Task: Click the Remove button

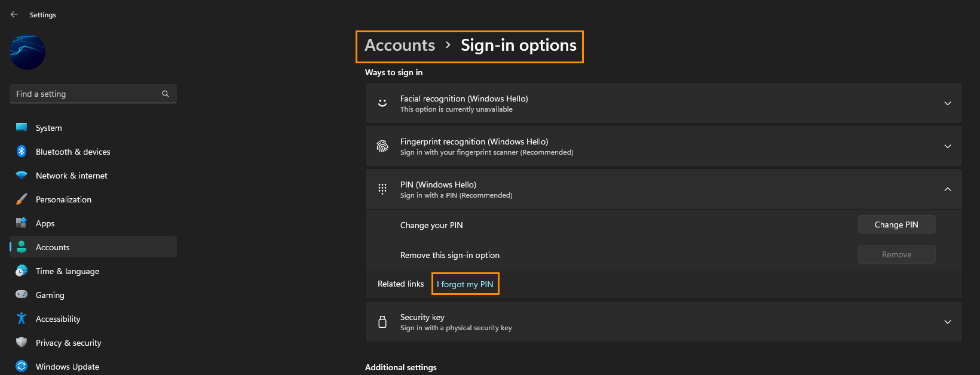Action: [896, 254]
